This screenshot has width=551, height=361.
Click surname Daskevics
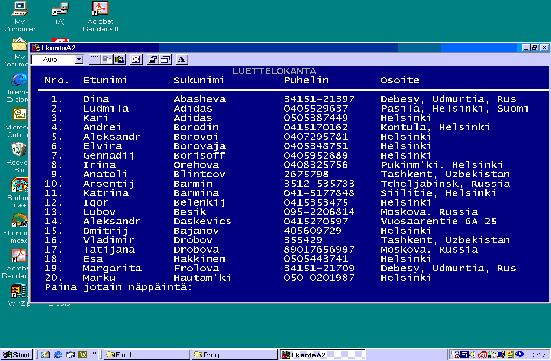click(x=202, y=221)
